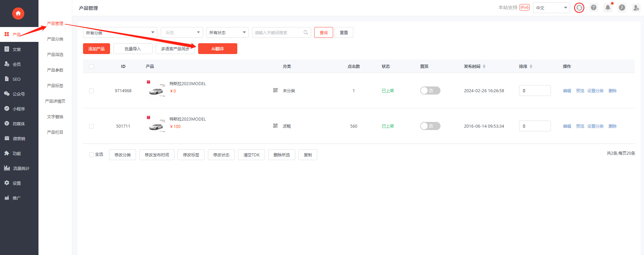Expand the 所有分类 category dropdown
The height and width of the screenshot is (255, 644).
tap(120, 32)
